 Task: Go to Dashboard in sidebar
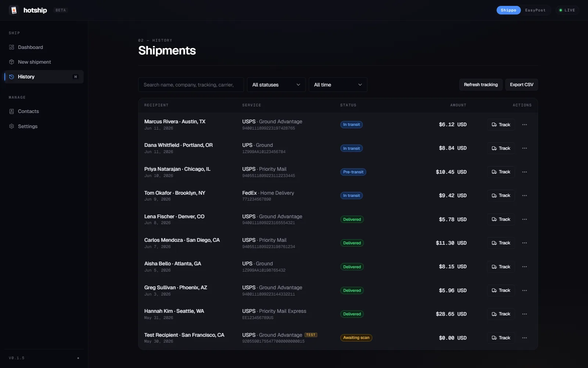click(44, 47)
